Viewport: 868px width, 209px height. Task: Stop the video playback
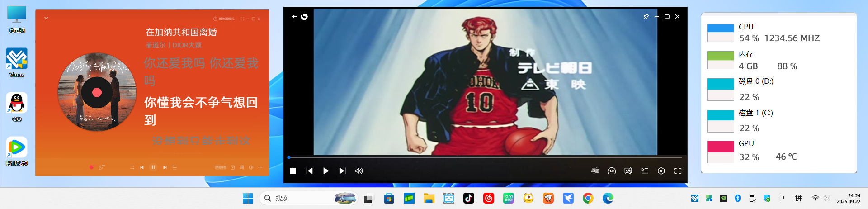293,171
